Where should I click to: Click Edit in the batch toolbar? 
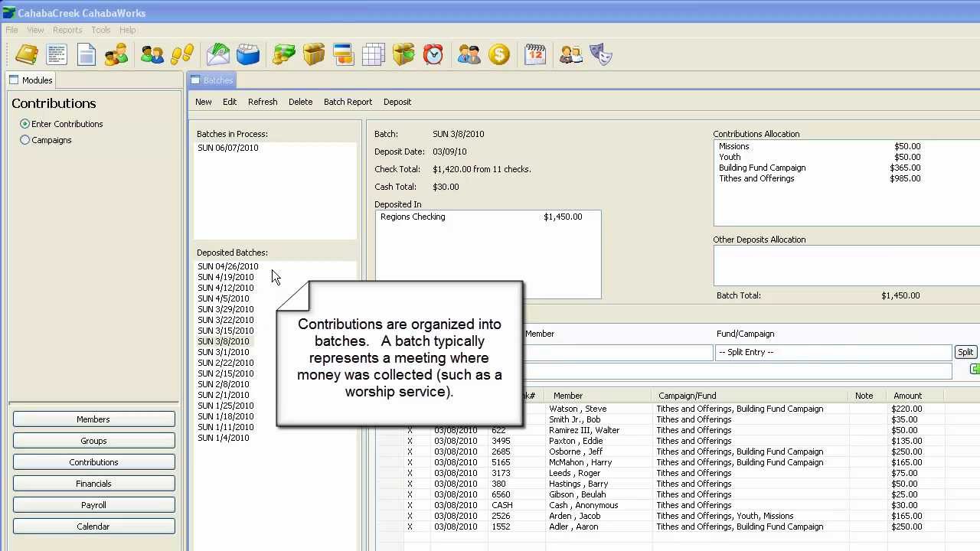point(230,102)
